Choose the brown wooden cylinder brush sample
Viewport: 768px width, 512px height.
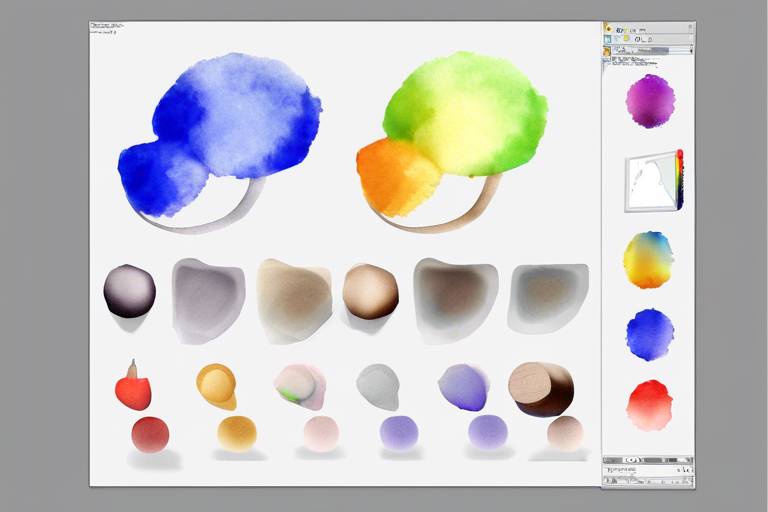tap(540, 388)
